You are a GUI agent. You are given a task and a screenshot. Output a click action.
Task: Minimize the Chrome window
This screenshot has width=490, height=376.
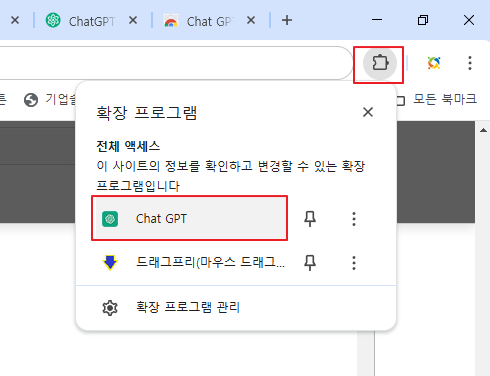[x=377, y=20]
